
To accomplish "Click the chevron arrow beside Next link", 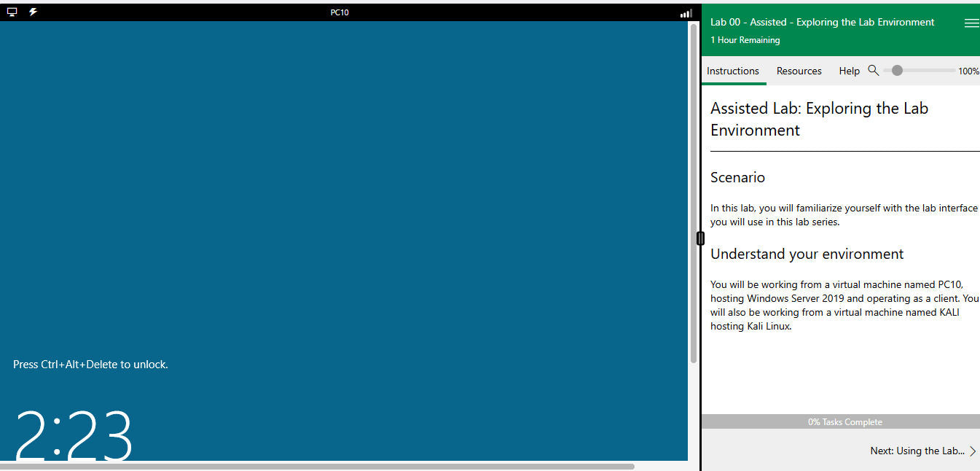I will tap(973, 451).
